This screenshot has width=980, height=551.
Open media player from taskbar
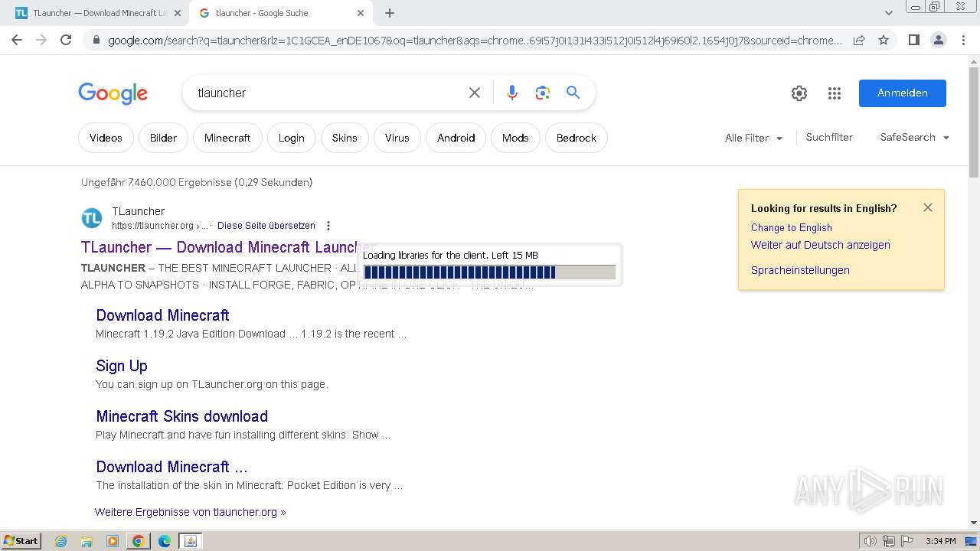coord(113,541)
